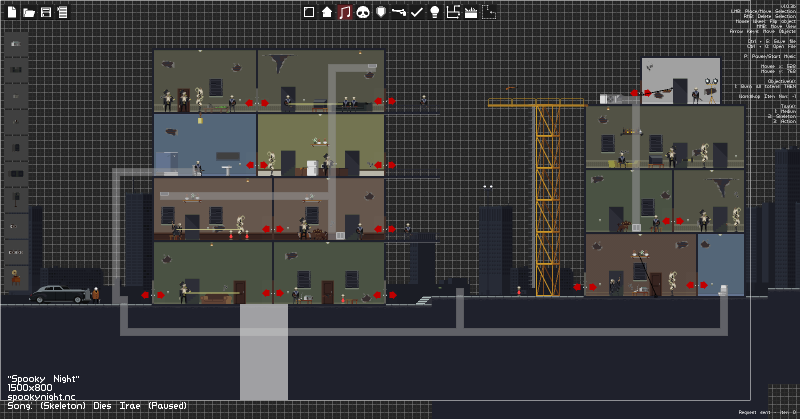
Task: Open the clapperboard scene tool
Action: (471, 12)
